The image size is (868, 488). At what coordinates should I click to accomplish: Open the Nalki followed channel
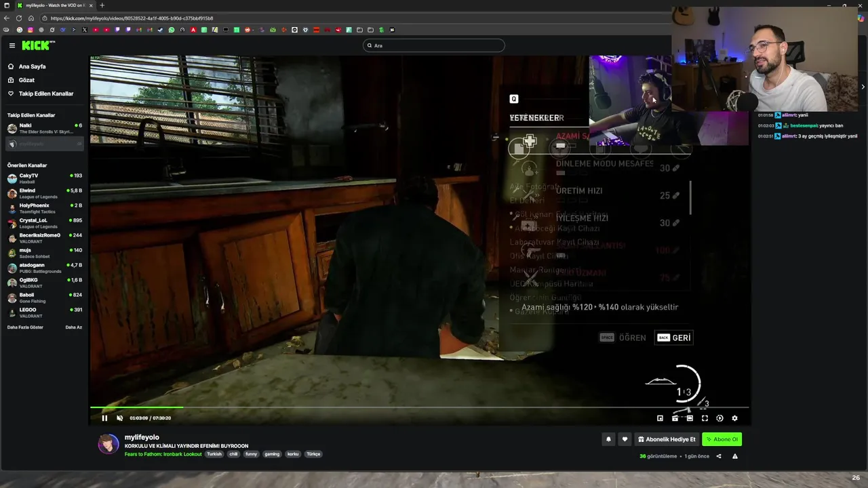pos(44,128)
